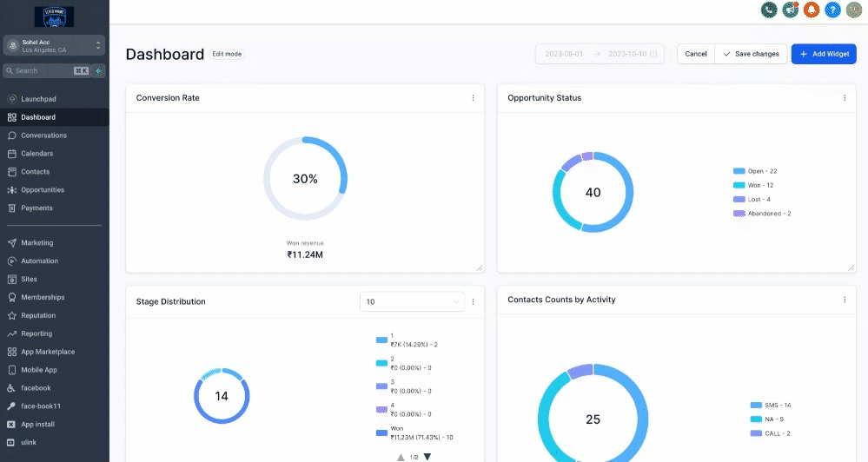
Task: Toggle the Won series in Opportunity Status legend
Action: pyautogui.click(x=753, y=185)
